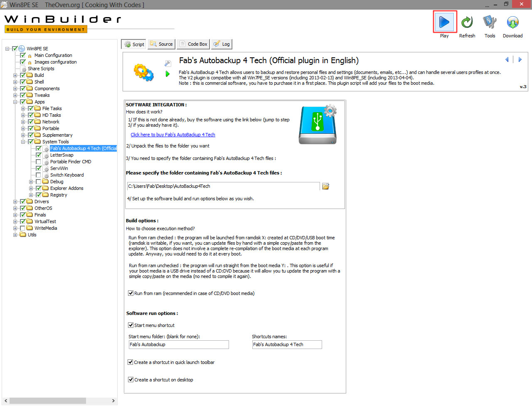
Task: Click the USB drive image
Action: 318,125
